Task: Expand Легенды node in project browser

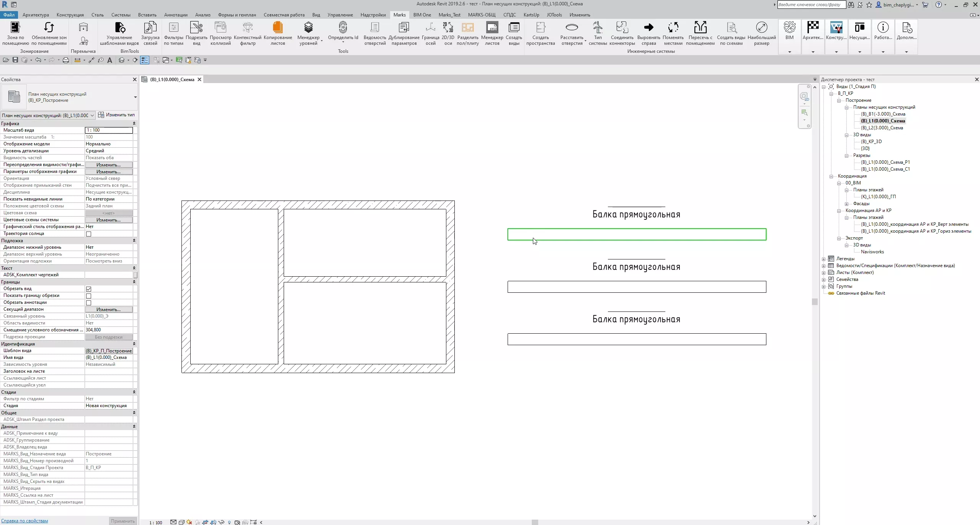Action: pyautogui.click(x=824, y=259)
